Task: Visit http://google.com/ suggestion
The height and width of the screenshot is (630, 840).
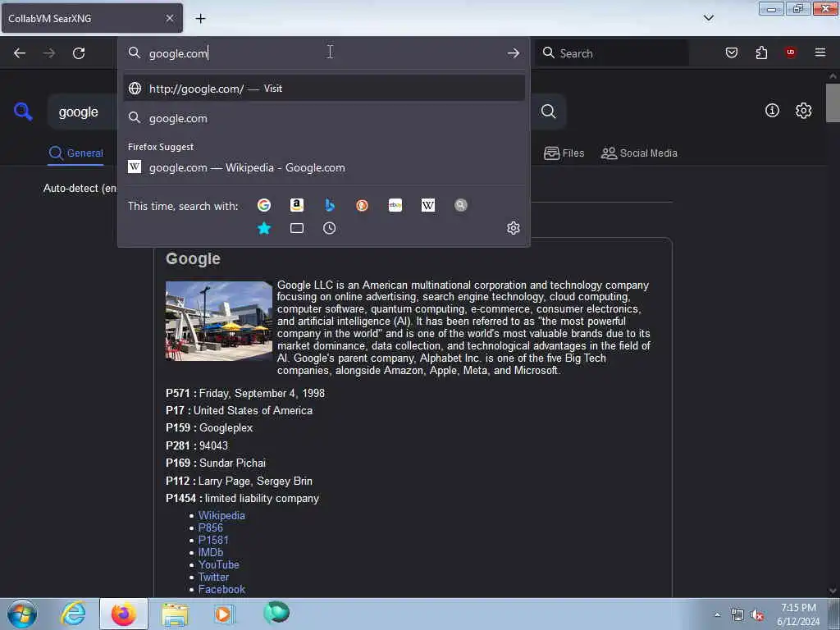Action: pyautogui.click(x=324, y=89)
